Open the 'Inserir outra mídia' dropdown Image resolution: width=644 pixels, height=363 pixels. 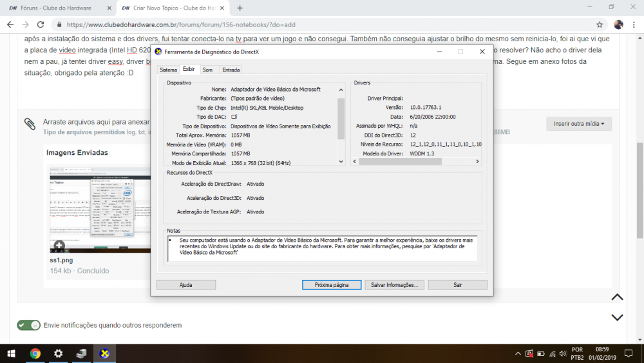coord(578,124)
